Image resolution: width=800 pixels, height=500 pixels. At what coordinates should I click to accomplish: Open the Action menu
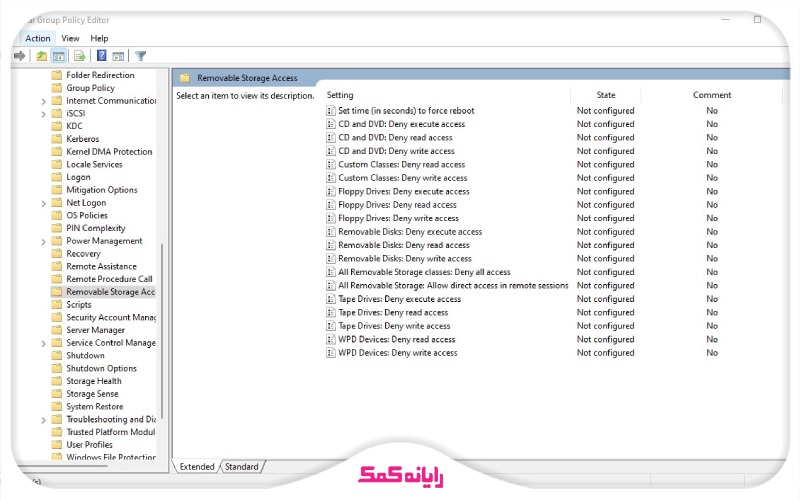tap(37, 38)
